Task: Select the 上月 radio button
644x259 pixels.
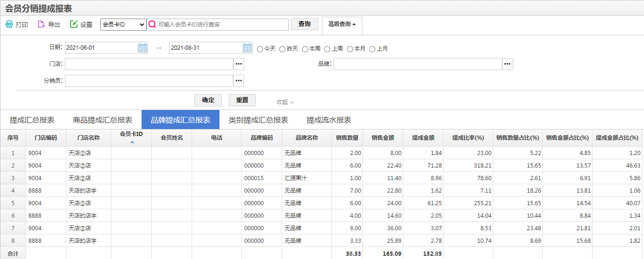Action: coord(372,49)
